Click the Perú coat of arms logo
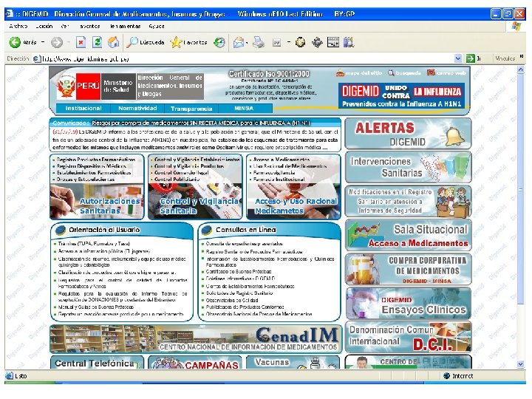Viewport: 532px width, 399px height. click(66, 86)
